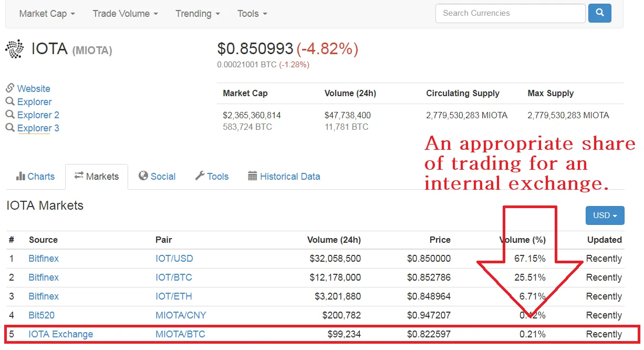This screenshot has width=644, height=350.
Task: Sort by the Source column header
Action: [43, 240]
